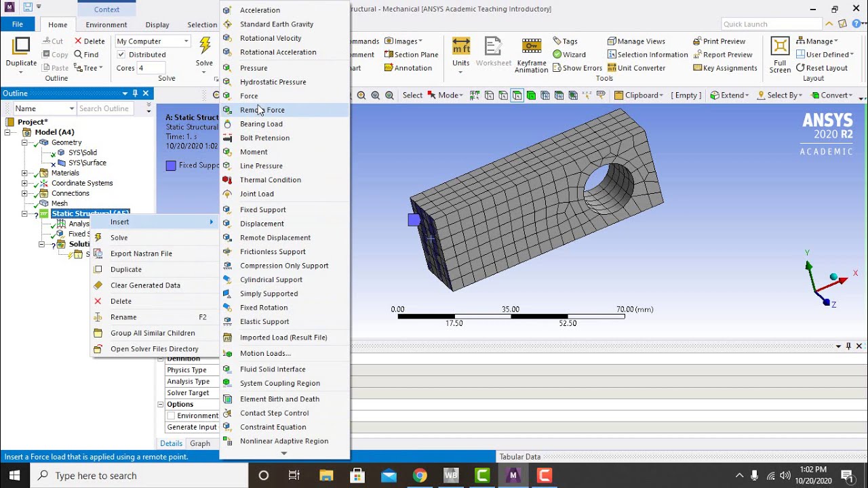Open the Display ribbon tab
This screenshot has height=488, width=868.
coord(157,24)
